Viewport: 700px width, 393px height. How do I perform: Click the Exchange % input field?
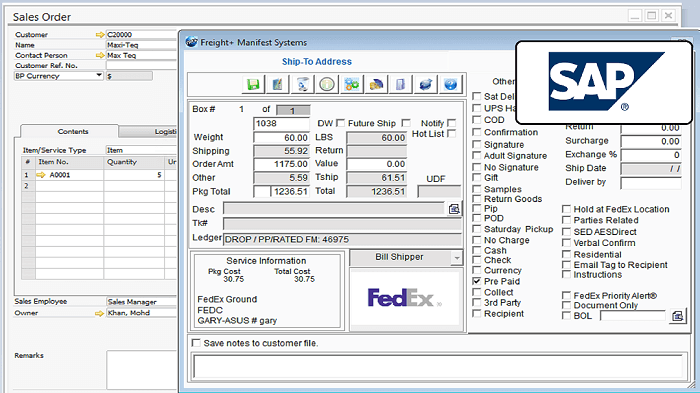tap(651, 155)
